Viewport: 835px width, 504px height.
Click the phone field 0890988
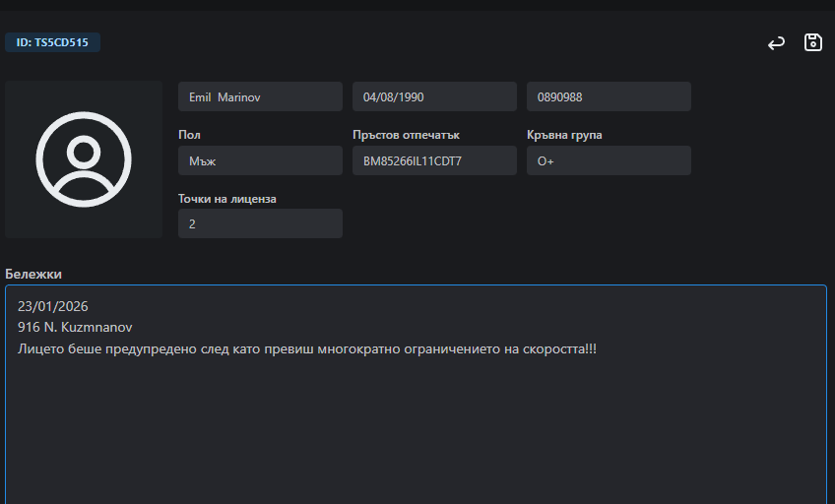[609, 96]
